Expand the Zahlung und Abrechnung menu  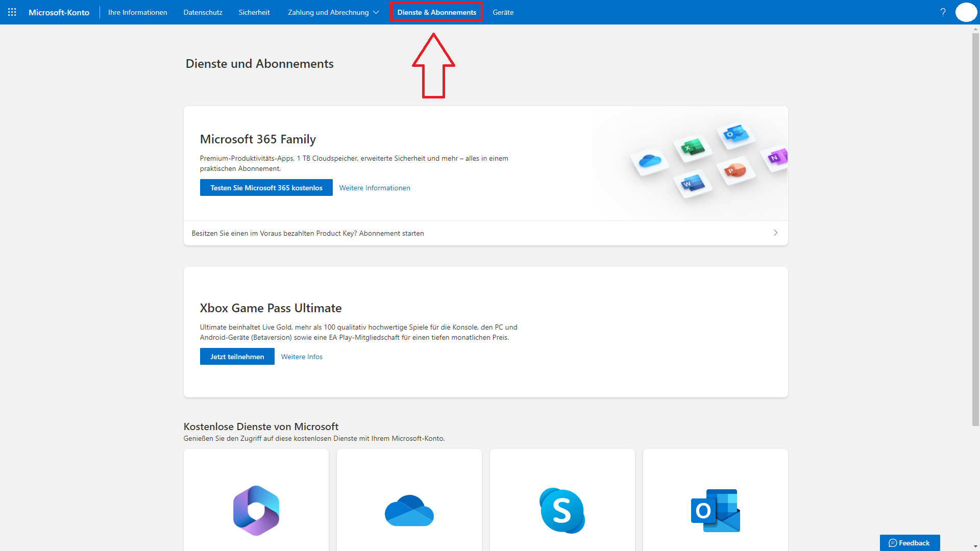coord(333,12)
